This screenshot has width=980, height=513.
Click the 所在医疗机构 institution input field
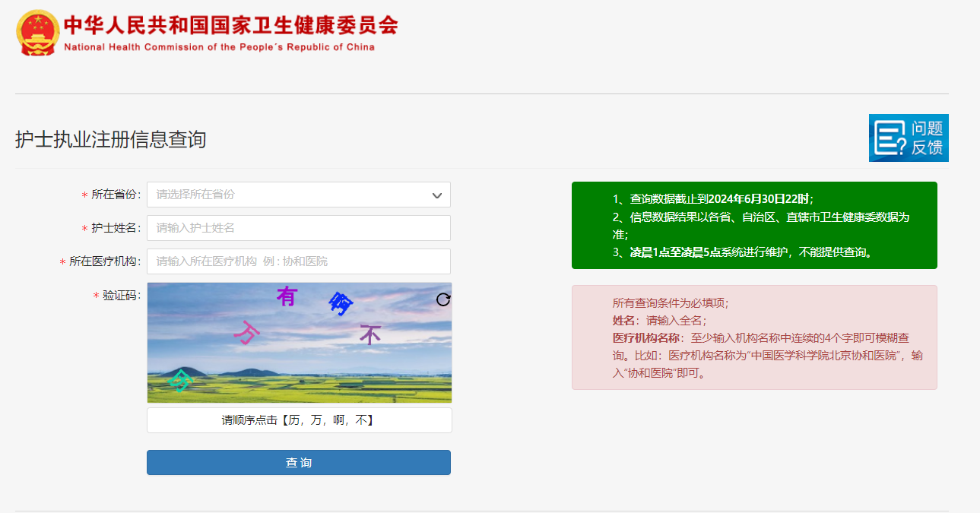298,261
